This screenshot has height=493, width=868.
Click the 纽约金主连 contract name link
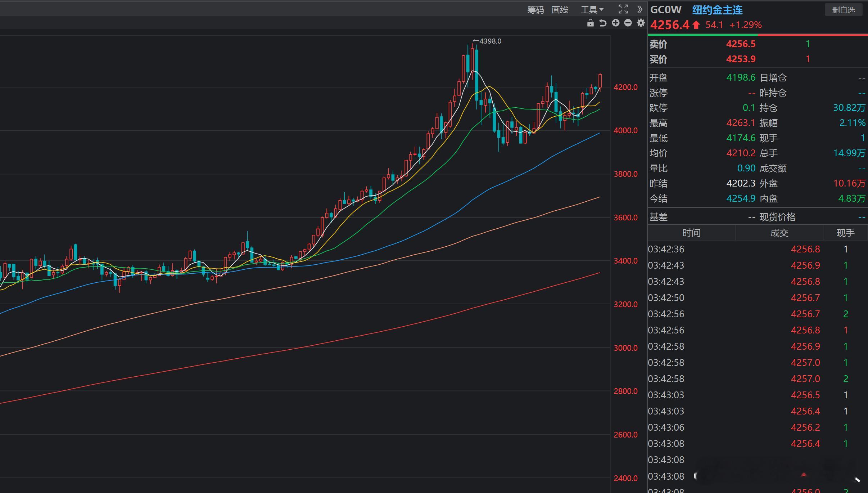click(x=717, y=10)
